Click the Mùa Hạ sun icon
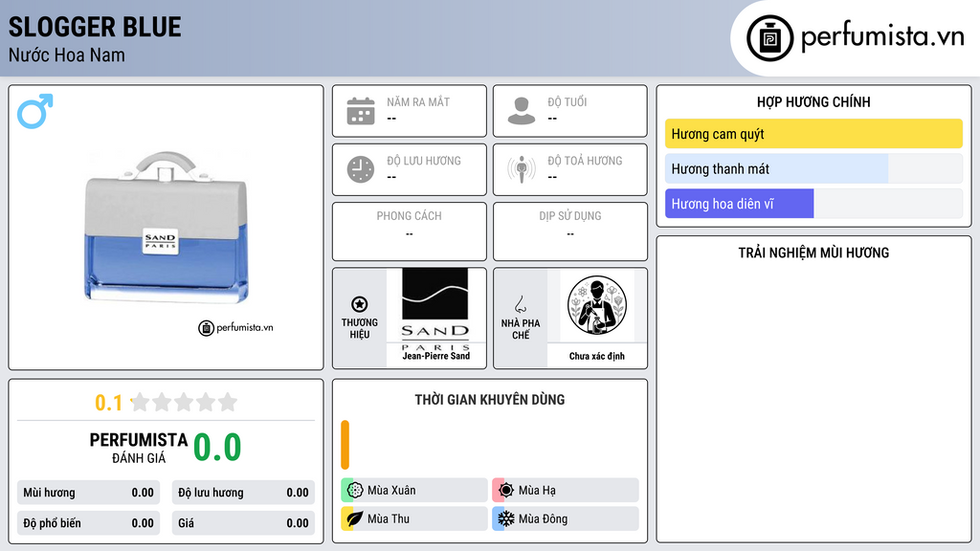Image resolution: width=980 pixels, height=551 pixels. [506, 491]
